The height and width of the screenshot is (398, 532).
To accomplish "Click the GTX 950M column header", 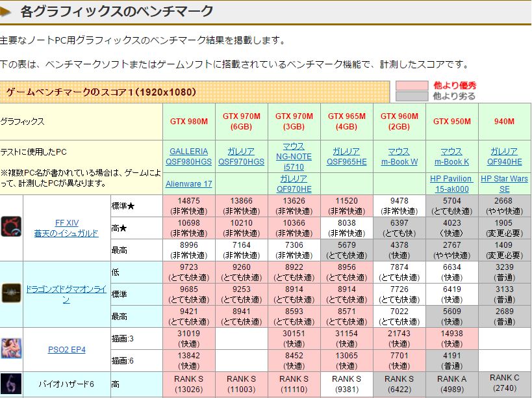I will point(452,122).
